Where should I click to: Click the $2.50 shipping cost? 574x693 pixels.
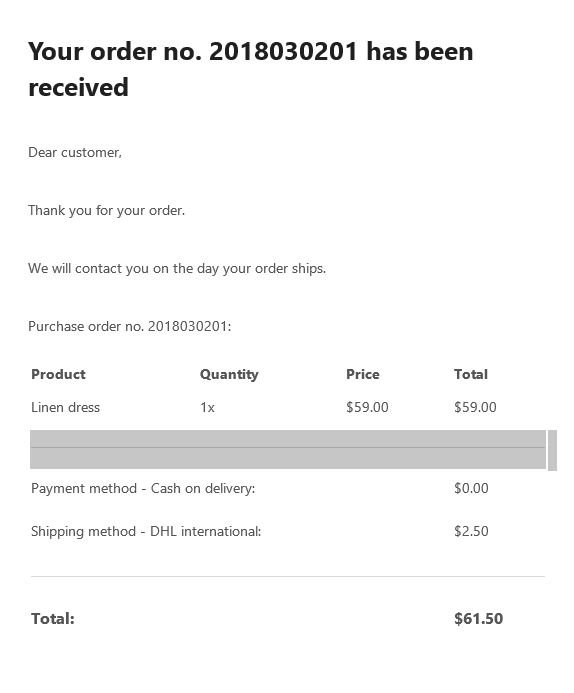471,531
